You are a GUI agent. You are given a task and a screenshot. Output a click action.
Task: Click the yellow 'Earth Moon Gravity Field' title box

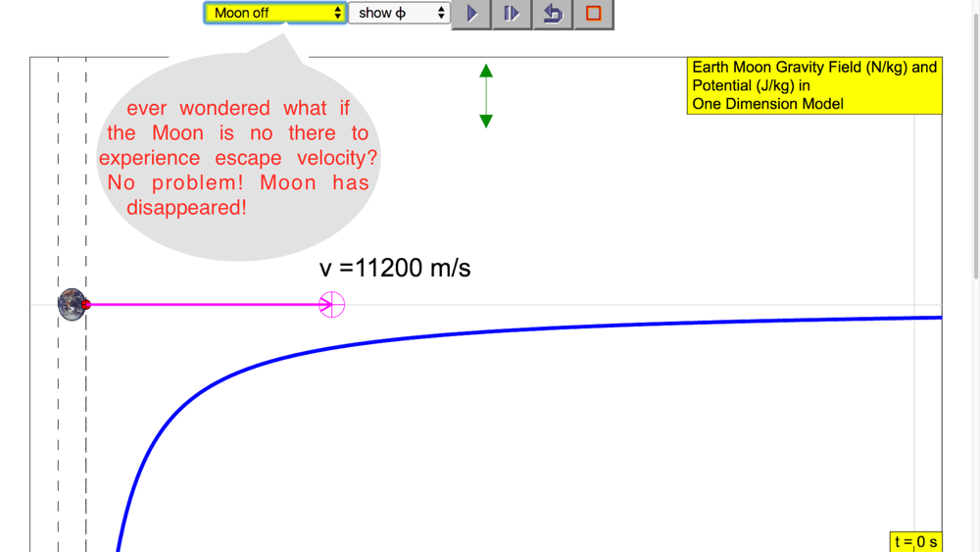814,85
